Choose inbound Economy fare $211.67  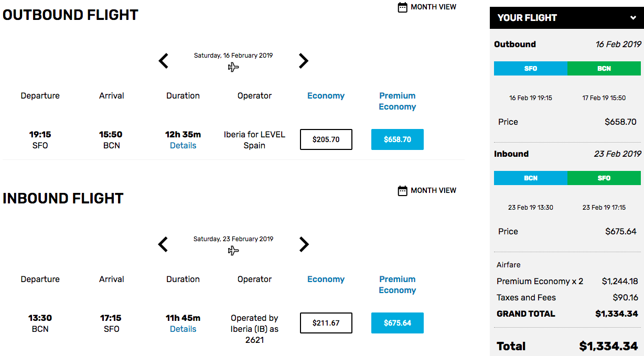click(x=326, y=323)
